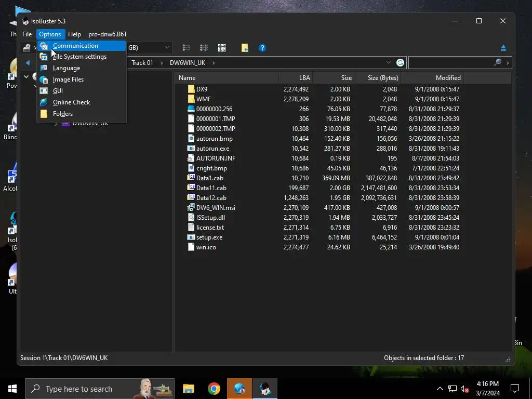
Task: Select the Data1.cab file icon
Action: tap(191, 178)
